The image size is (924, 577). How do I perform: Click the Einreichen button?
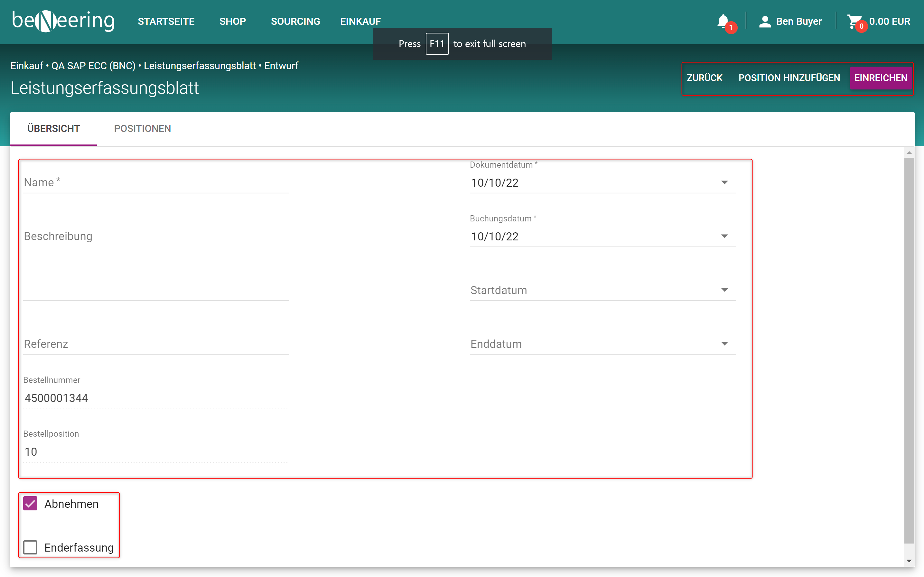click(881, 78)
